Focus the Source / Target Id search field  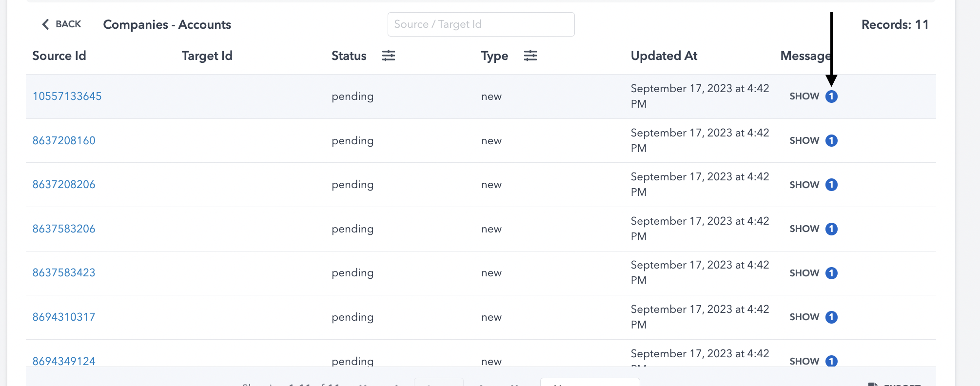tap(481, 24)
